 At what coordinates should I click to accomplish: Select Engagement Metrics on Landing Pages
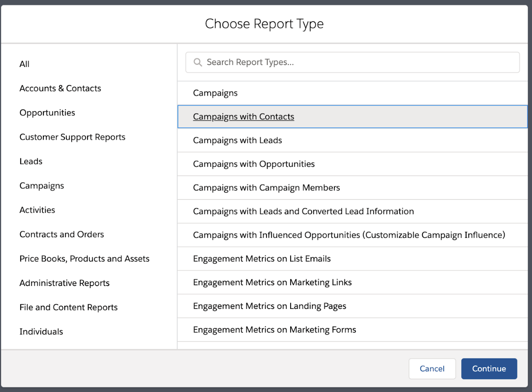point(352,306)
